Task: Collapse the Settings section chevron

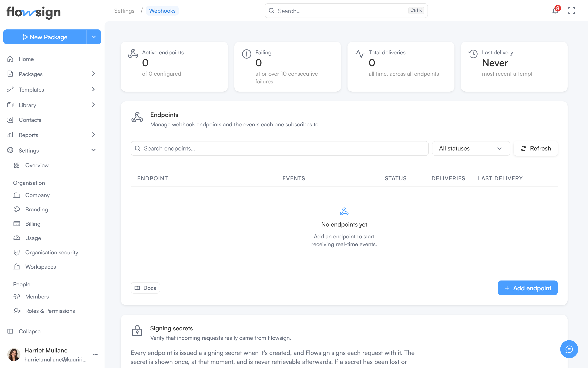Action: [93, 150]
